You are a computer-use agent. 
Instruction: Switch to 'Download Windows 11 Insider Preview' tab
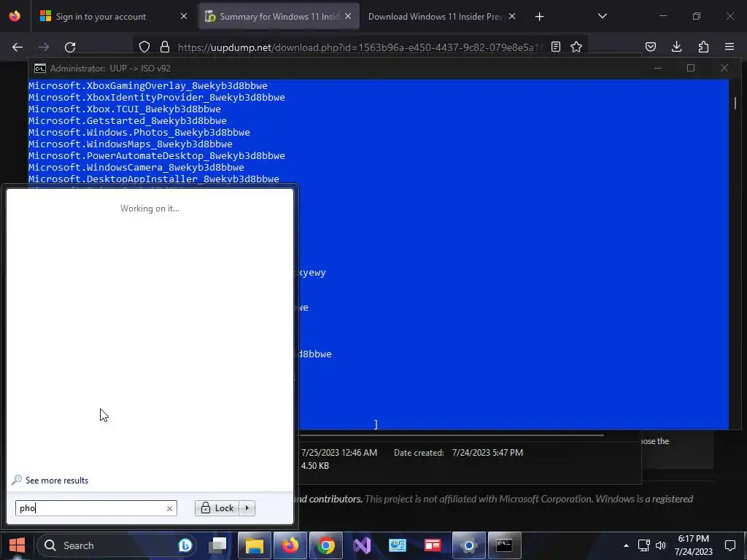tap(441, 16)
